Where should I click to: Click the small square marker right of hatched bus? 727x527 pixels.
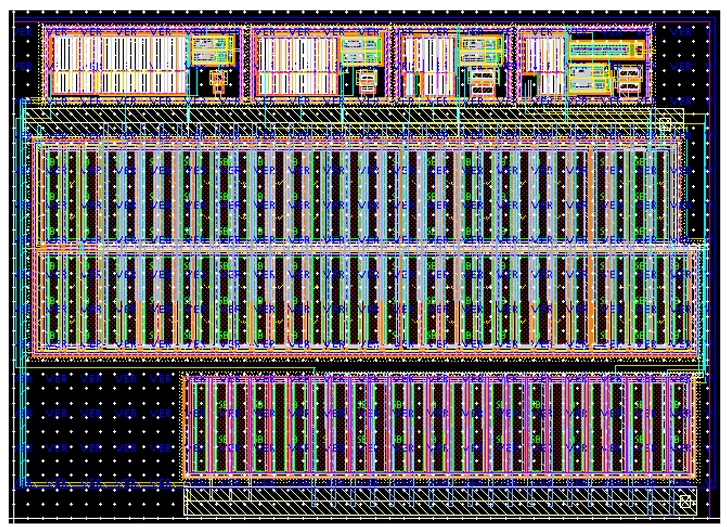(664, 124)
